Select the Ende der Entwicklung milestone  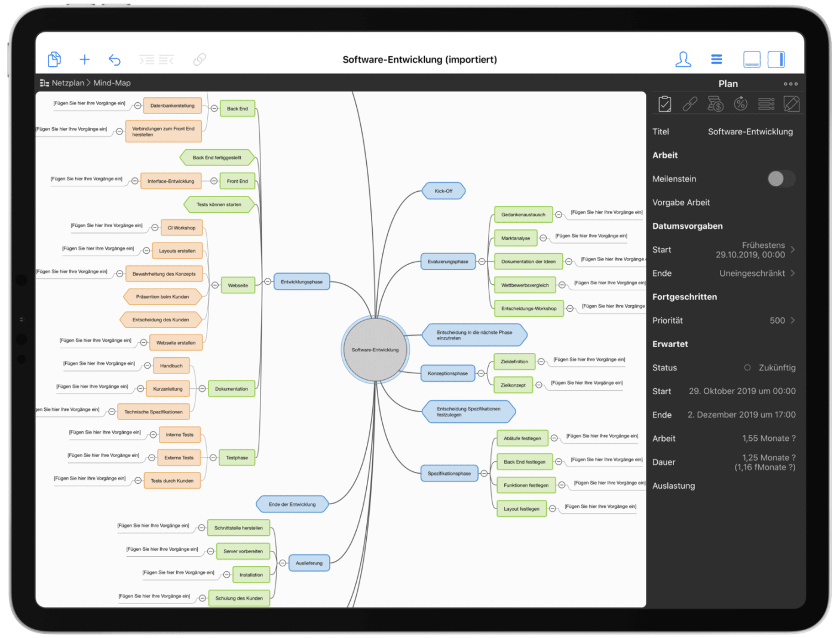[x=292, y=504]
